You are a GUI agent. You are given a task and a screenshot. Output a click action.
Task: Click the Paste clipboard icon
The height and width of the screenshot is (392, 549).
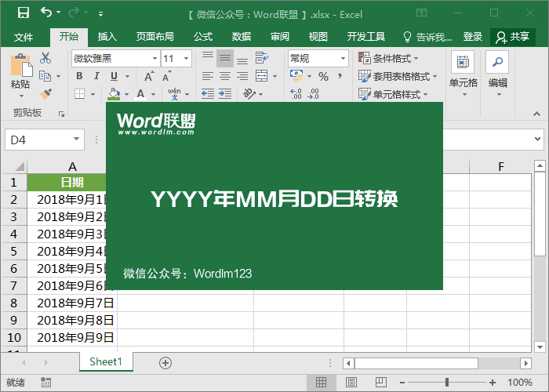pyautogui.click(x=20, y=67)
